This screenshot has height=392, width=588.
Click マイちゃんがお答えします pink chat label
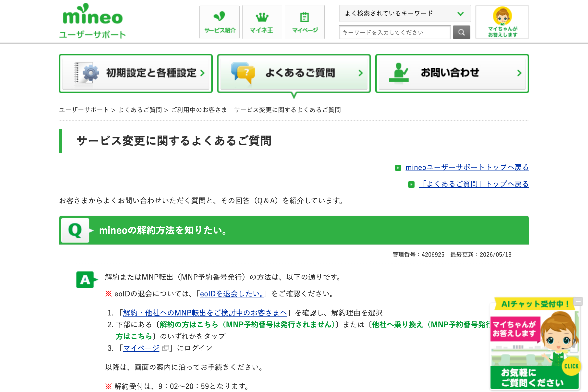515,329
